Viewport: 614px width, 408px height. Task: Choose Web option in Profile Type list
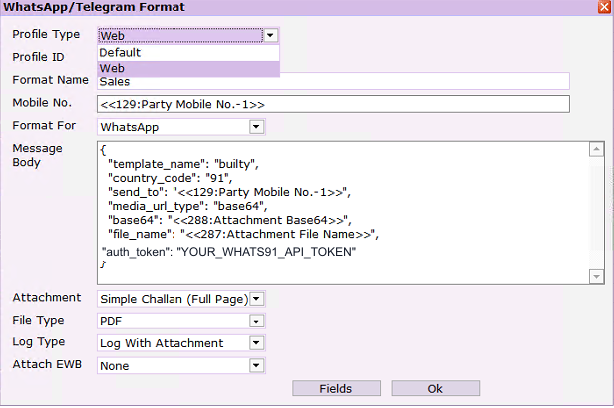[188, 68]
